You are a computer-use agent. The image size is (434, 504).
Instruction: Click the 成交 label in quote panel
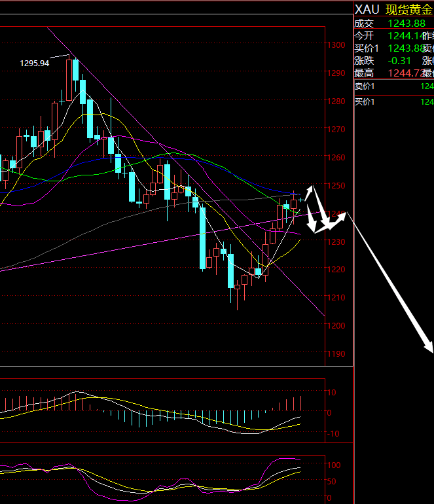coord(364,24)
